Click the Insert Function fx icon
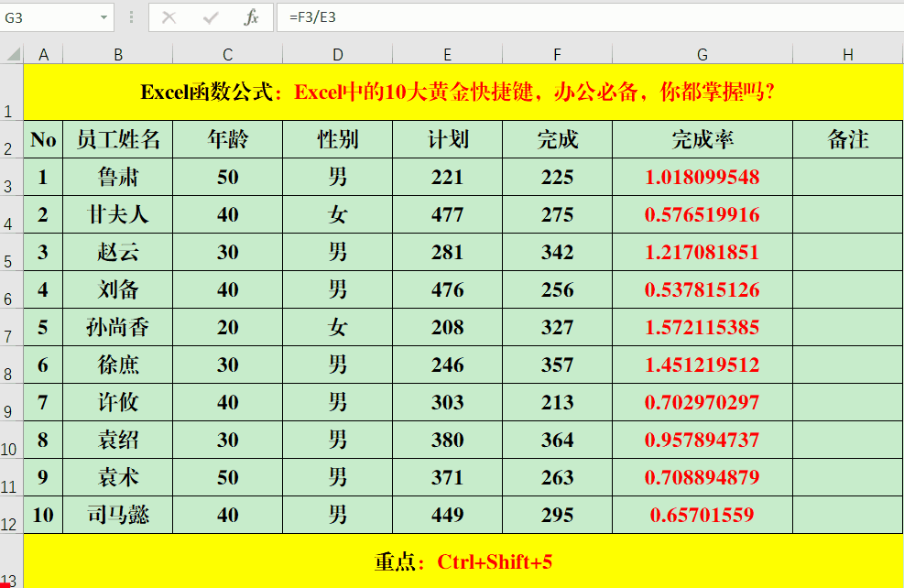This screenshot has width=904, height=588. click(x=251, y=17)
